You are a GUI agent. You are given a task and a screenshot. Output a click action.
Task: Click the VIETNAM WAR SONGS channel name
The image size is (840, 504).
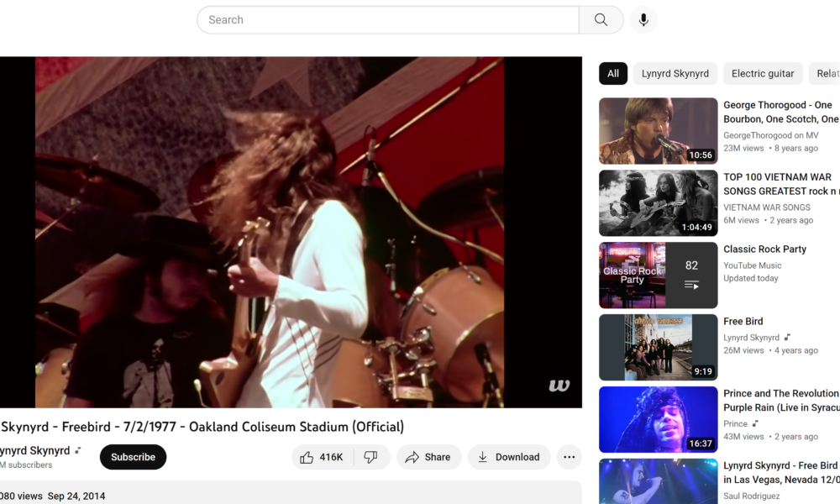point(767,207)
